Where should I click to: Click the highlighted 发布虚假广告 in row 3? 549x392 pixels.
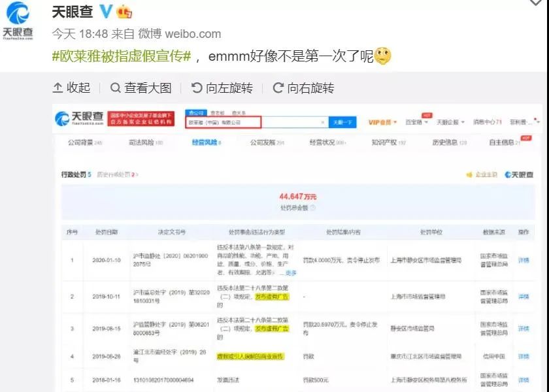[272, 329]
